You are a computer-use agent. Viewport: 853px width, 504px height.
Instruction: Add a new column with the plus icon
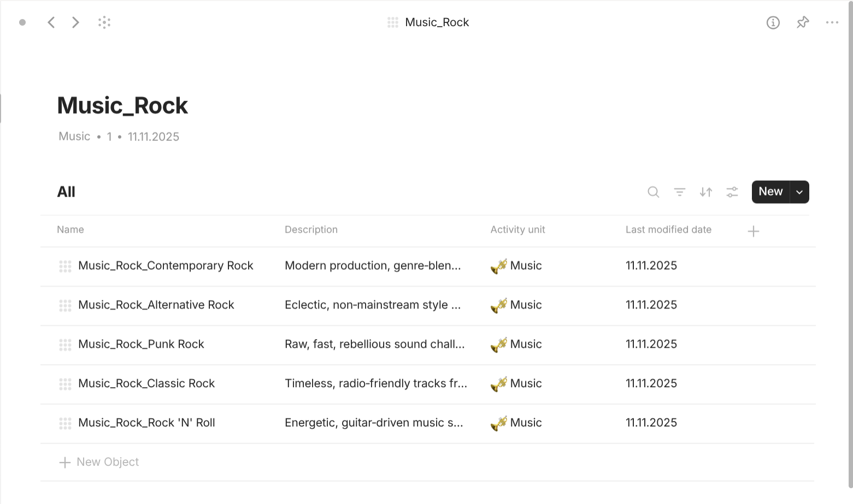753,230
